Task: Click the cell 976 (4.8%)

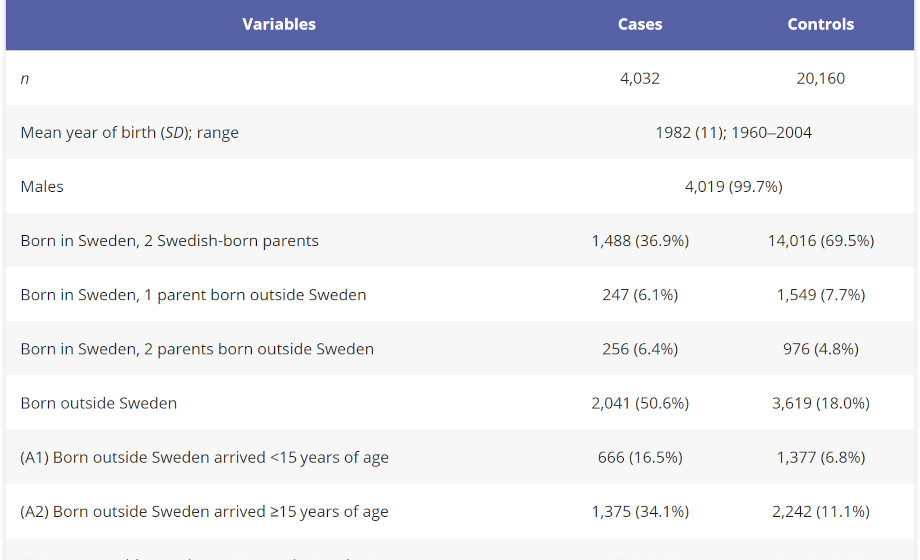Action: click(820, 349)
